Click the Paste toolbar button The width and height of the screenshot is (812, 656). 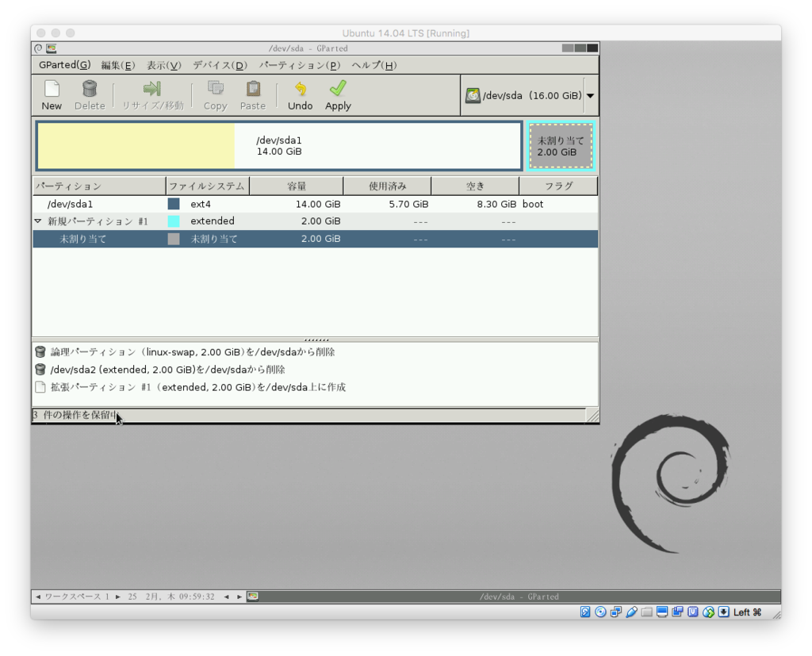click(253, 96)
